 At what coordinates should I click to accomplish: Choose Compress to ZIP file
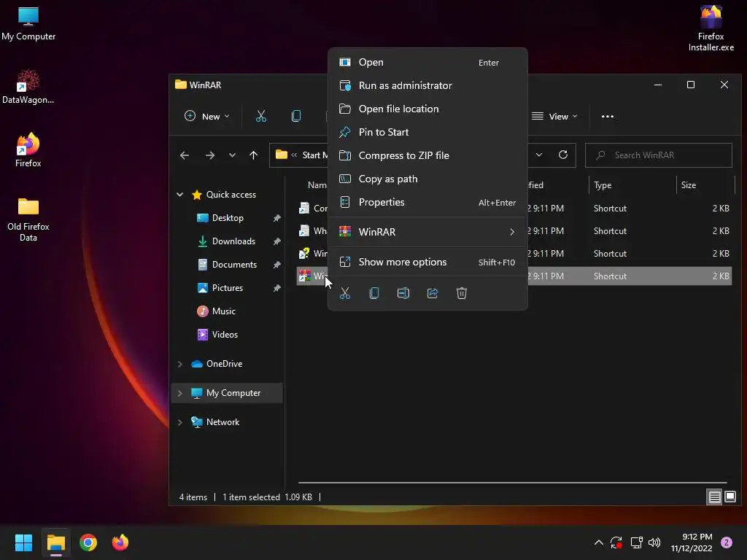pos(427,156)
